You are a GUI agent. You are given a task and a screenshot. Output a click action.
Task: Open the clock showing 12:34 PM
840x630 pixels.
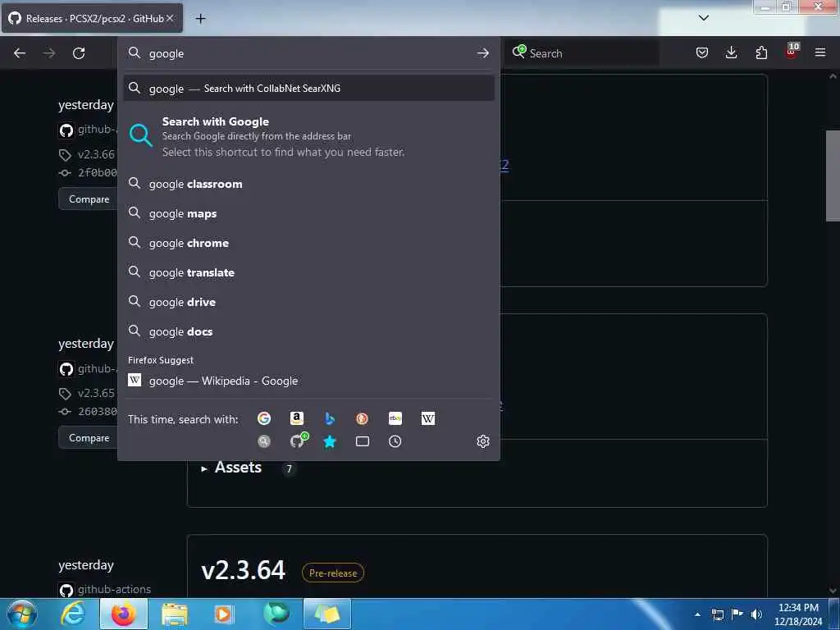coord(798,614)
